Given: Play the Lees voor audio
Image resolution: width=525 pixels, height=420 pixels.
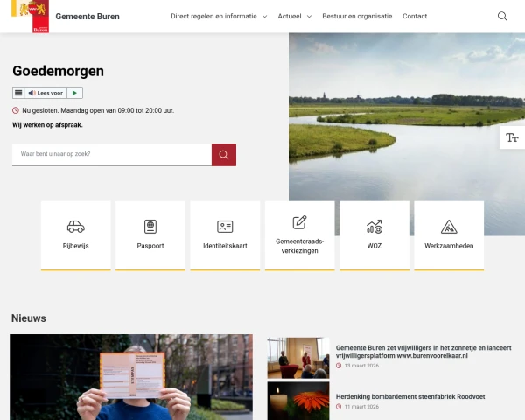Looking at the screenshot, I should pos(74,93).
